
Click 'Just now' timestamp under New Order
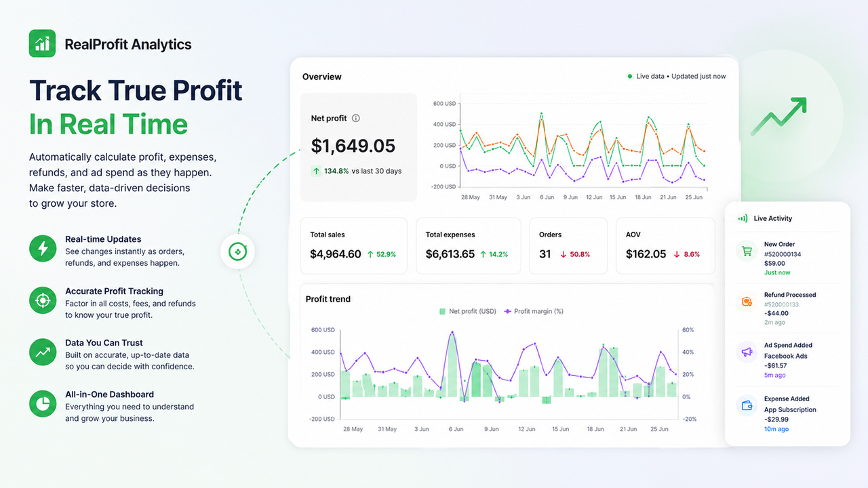coord(777,272)
